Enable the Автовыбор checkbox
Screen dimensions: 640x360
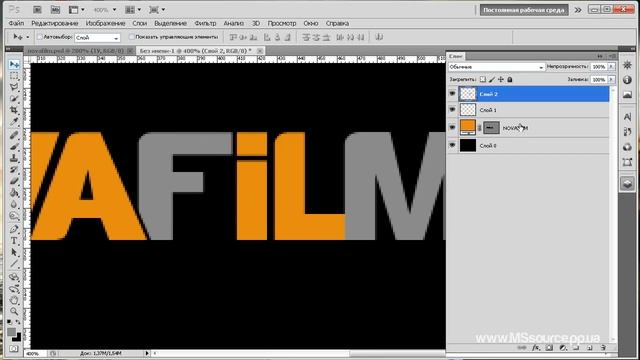point(40,37)
